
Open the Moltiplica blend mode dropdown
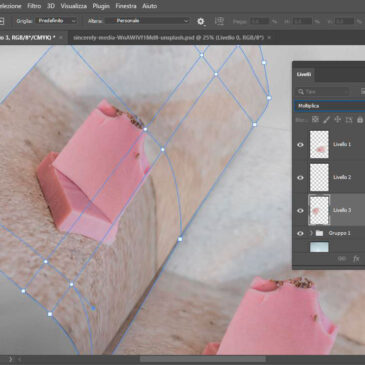330,106
